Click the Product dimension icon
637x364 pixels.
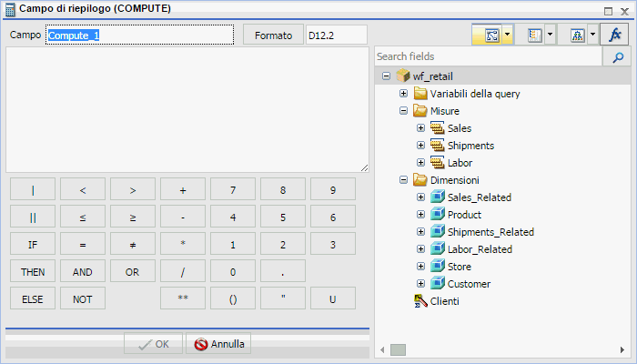[438, 214]
